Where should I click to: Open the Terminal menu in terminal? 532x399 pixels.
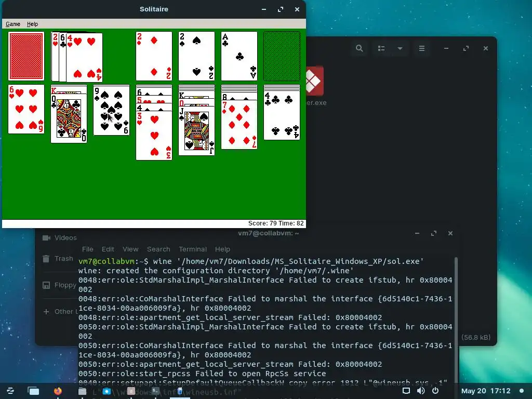pos(193,249)
